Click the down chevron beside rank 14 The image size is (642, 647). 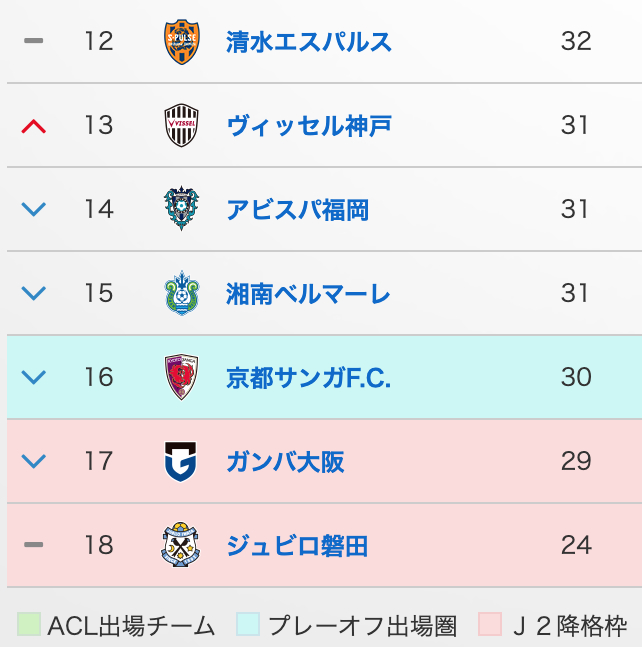point(34,210)
